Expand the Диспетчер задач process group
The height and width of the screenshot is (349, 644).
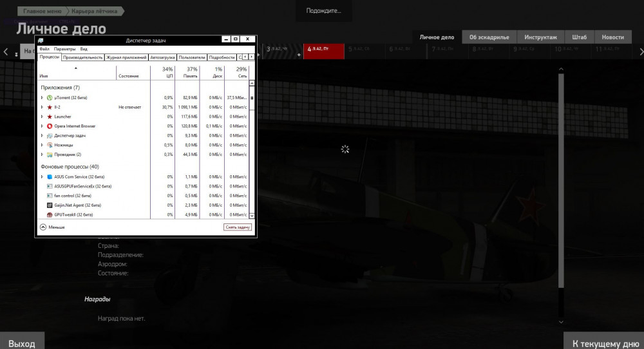[42, 135]
